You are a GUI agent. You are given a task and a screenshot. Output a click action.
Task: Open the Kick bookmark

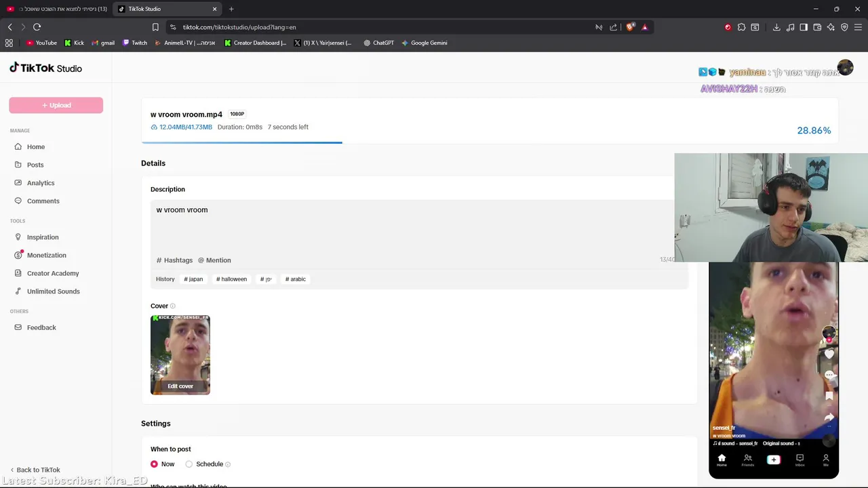tap(74, 43)
